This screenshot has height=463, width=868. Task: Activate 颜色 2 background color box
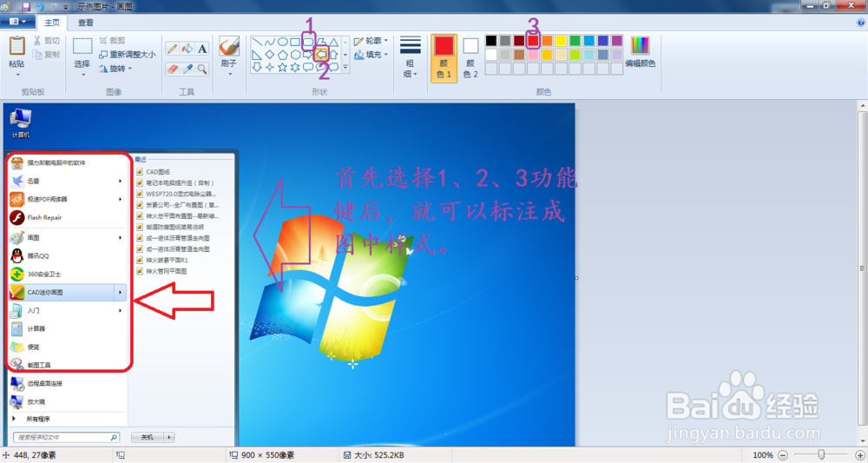tap(470, 58)
